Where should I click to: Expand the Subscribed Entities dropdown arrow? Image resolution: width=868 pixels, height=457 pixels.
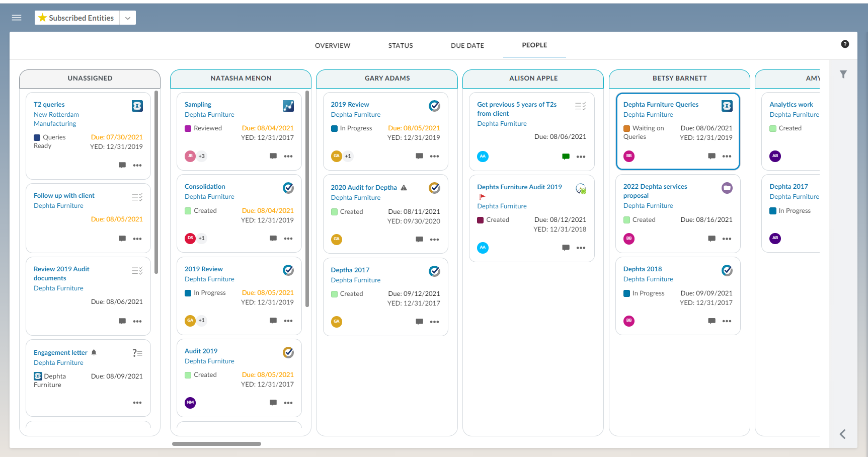[x=128, y=18]
